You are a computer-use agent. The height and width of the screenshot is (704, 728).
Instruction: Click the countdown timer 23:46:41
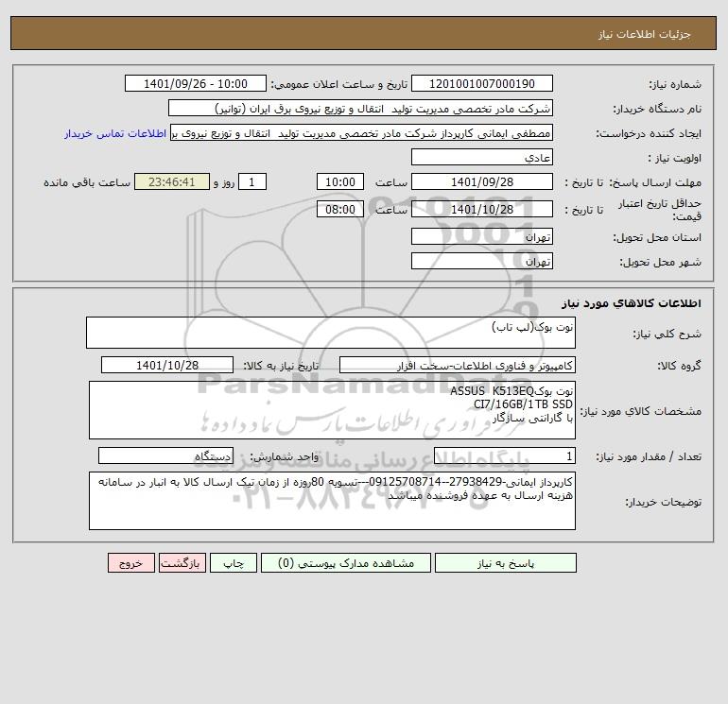pos(172,182)
